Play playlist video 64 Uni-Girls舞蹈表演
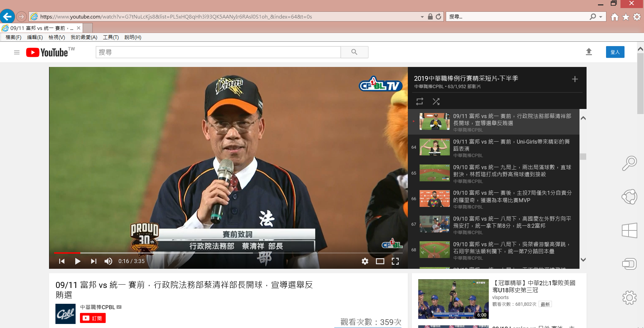The height and width of the screenshot is (328, 644). pos(493,147)
